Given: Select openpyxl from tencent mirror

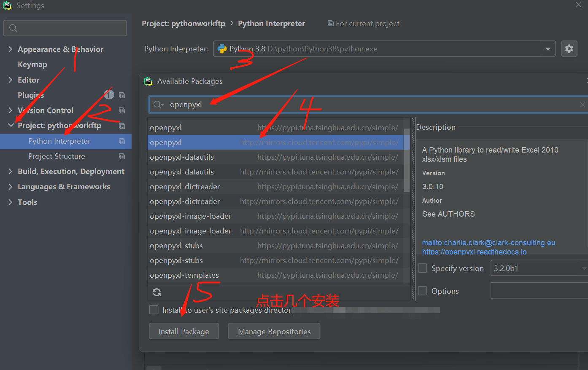Looking at the screenshot, I should pyautogui.click(x=275, y=142).
